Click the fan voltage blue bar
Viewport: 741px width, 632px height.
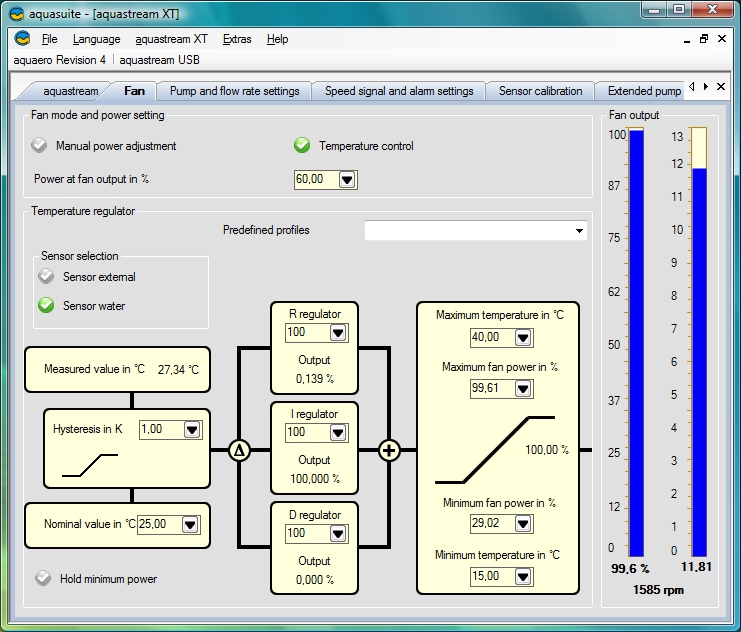point(699,362)
